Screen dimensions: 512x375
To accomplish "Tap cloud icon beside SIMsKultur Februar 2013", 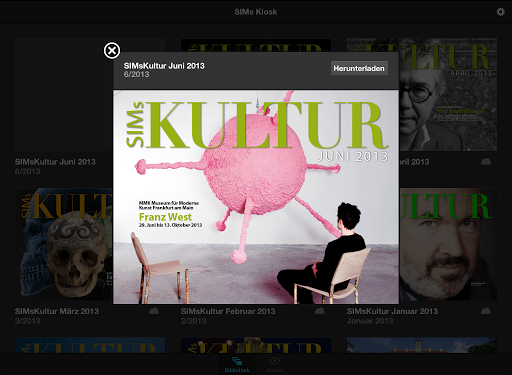I will (320, 311).
